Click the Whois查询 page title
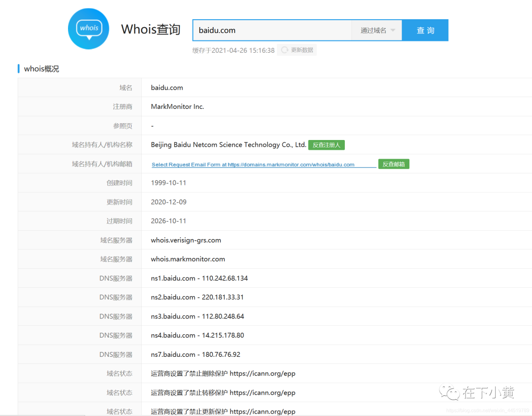This screenshot has width=532, height=416. pyautogui.click(x=151, y=29)
